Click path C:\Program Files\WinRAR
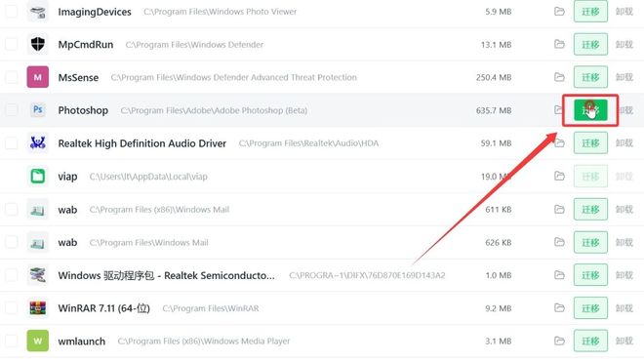This screenshot has width=644, height=362. [x=211, y=308]
